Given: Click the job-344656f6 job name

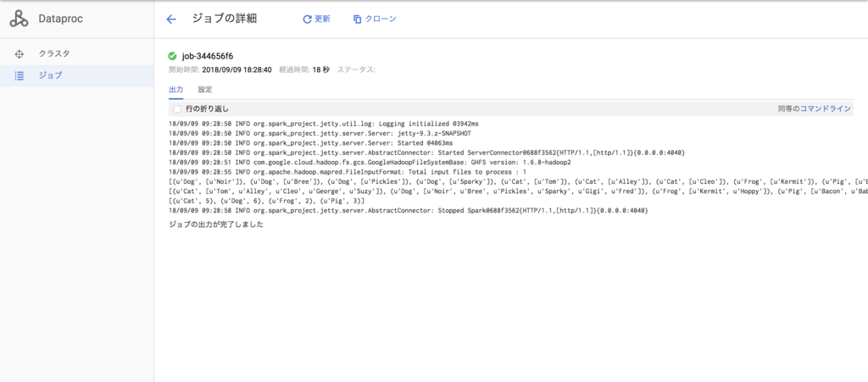Looking at the screenshot, I should [208, 56].
